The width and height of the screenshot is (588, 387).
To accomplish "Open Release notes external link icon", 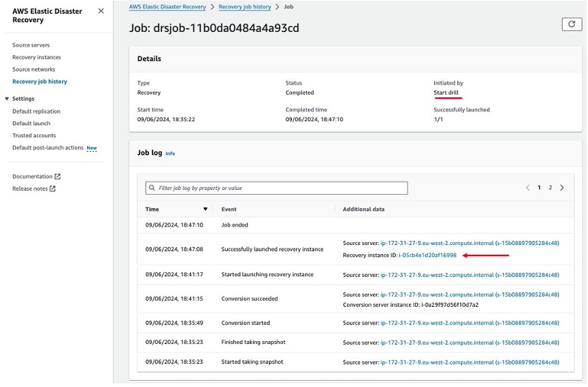I will tap(52, 189).
